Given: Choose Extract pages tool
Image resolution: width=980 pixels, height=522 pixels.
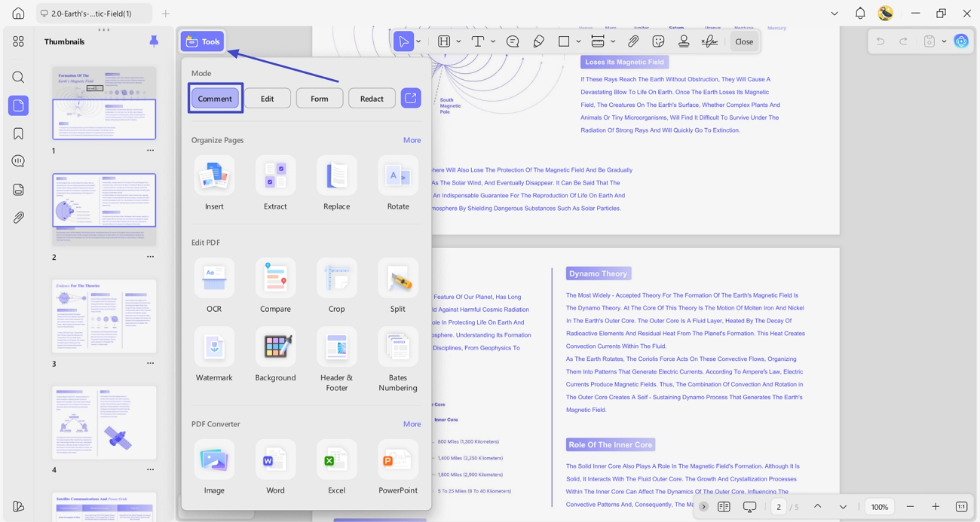Looking at the screenshot, I should 275,183.
